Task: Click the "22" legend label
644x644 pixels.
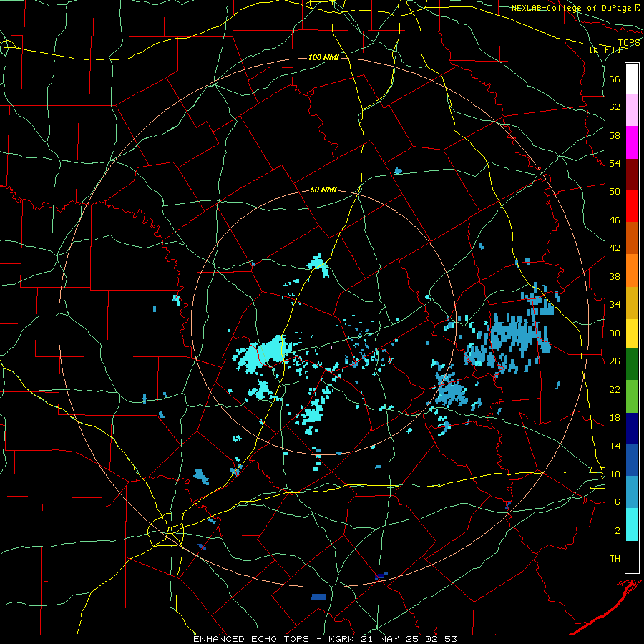Action: coord(615,389)
